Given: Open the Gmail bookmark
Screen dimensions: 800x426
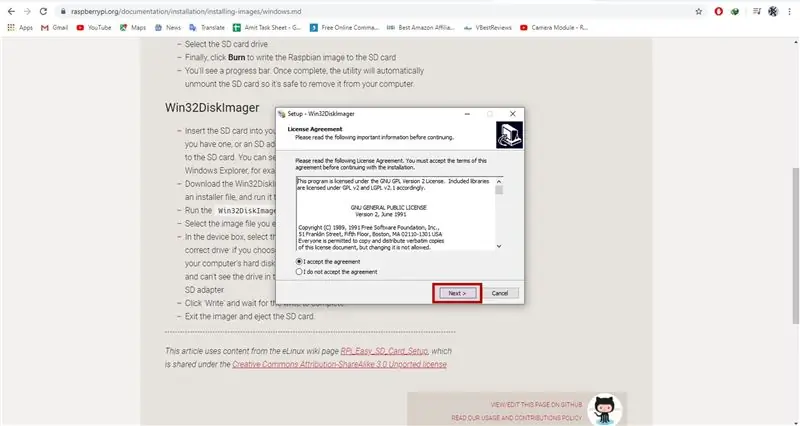Looking at the screenshot, I should tap(54, 28).
